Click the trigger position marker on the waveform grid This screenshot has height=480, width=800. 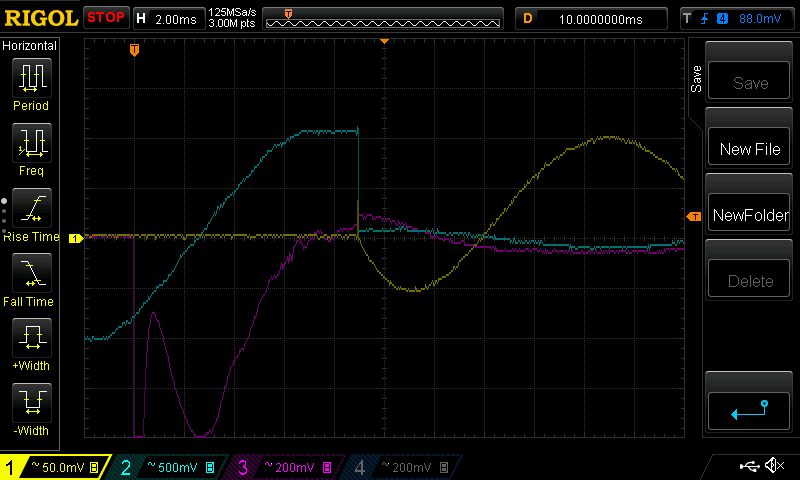click(134, 49)
